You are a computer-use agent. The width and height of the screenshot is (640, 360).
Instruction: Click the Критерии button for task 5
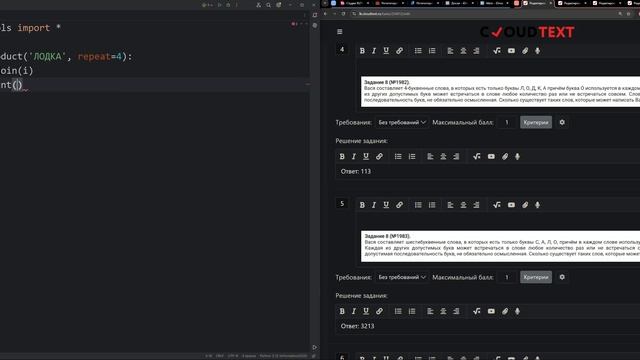(536, 277)
